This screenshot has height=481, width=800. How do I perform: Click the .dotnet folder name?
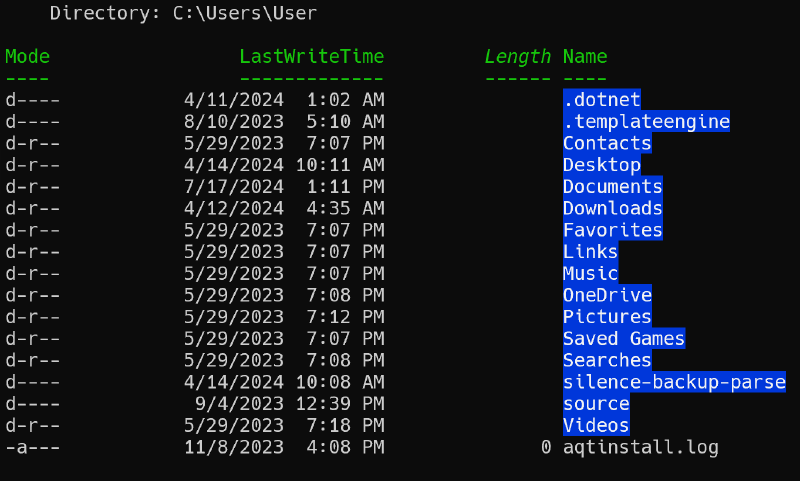point(601,99)
